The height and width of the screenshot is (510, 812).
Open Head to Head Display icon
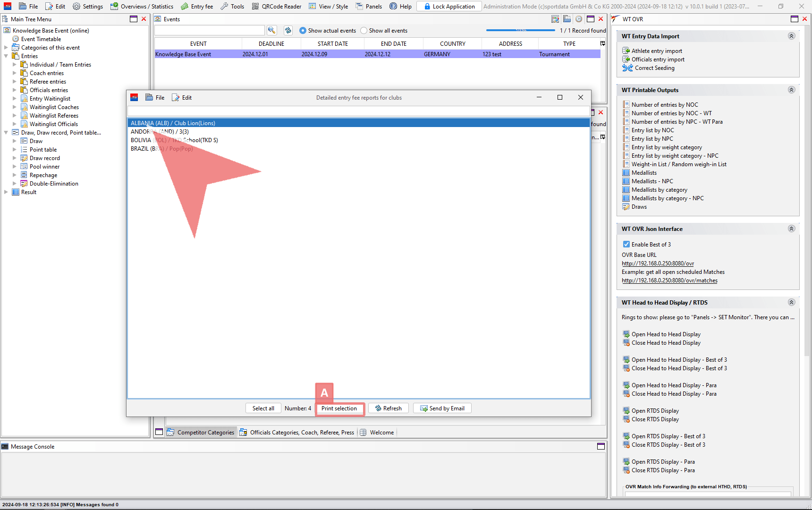pyautogui.click(x=626, y=334)
